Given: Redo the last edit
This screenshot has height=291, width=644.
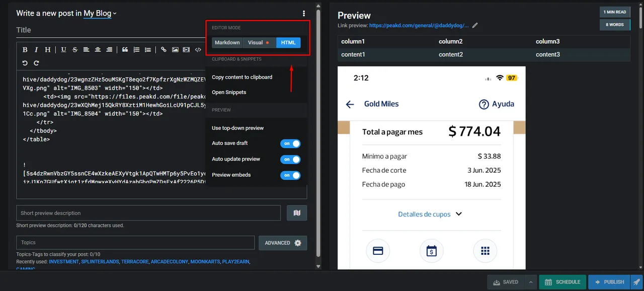Looking at the screenshot, I should [x=36, y=63].
